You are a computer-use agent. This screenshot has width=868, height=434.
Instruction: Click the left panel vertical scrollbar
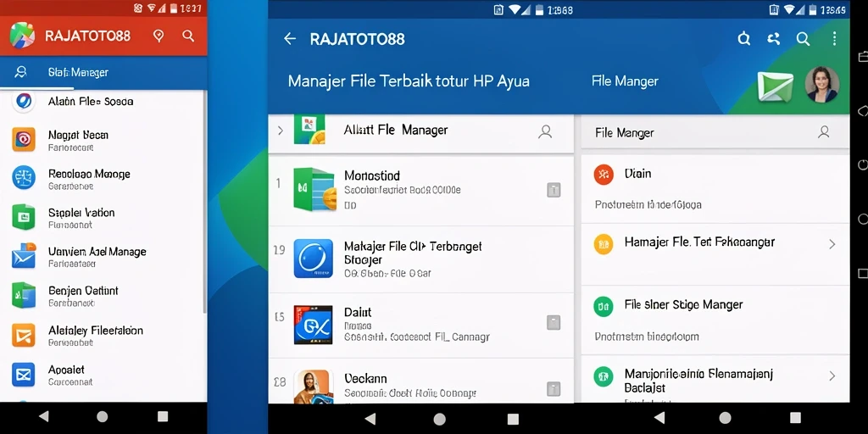click(205, 202)
